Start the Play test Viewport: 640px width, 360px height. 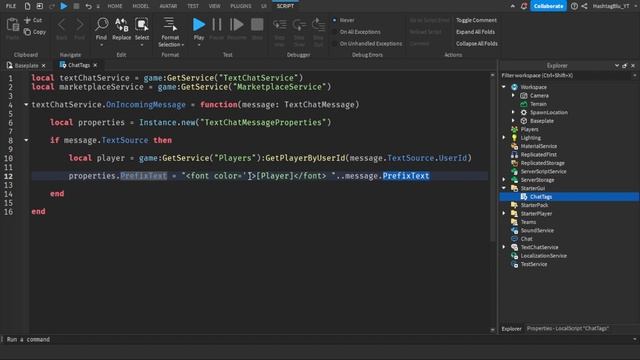coord(199,25)
